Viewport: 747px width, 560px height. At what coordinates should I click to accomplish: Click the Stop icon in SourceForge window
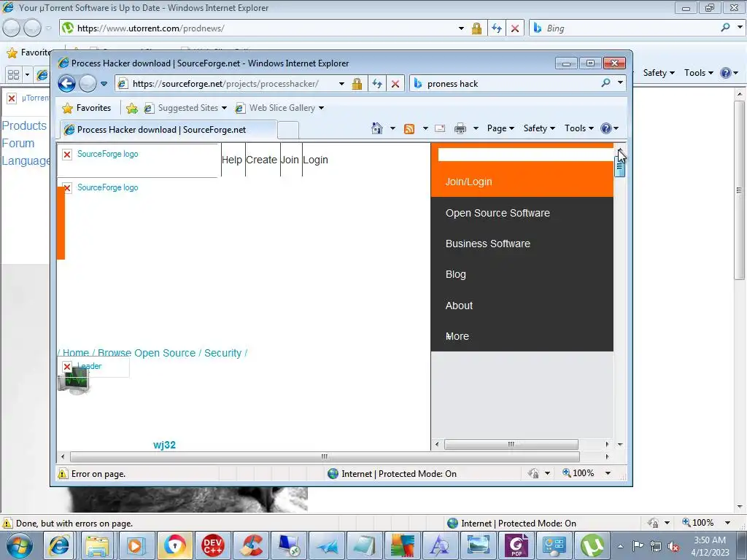coord(395,84)
